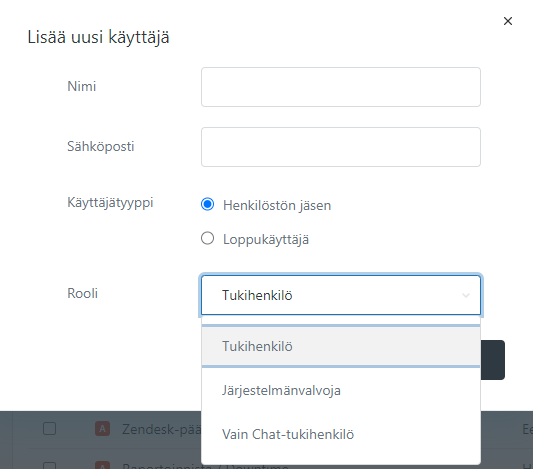Viewport: 533px width, 469px height.
Task: Open the Zendesk-pää user entry
Action: [161, 429]
